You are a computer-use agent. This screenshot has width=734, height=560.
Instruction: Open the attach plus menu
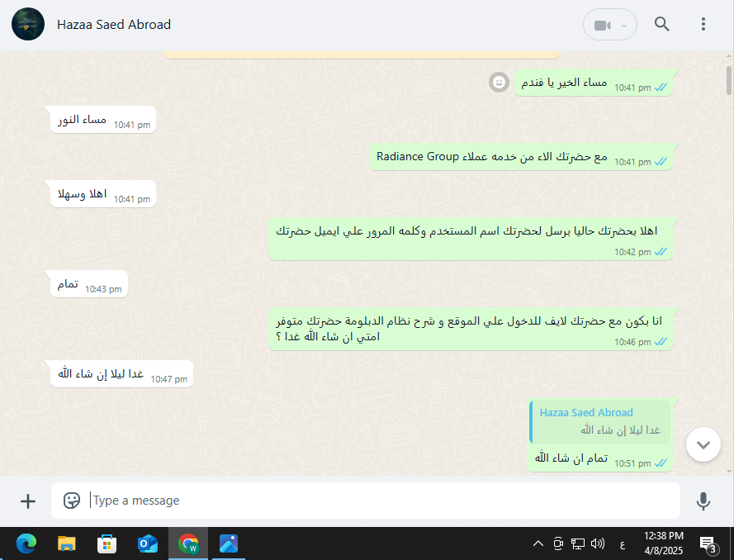(x=28, y=501)
